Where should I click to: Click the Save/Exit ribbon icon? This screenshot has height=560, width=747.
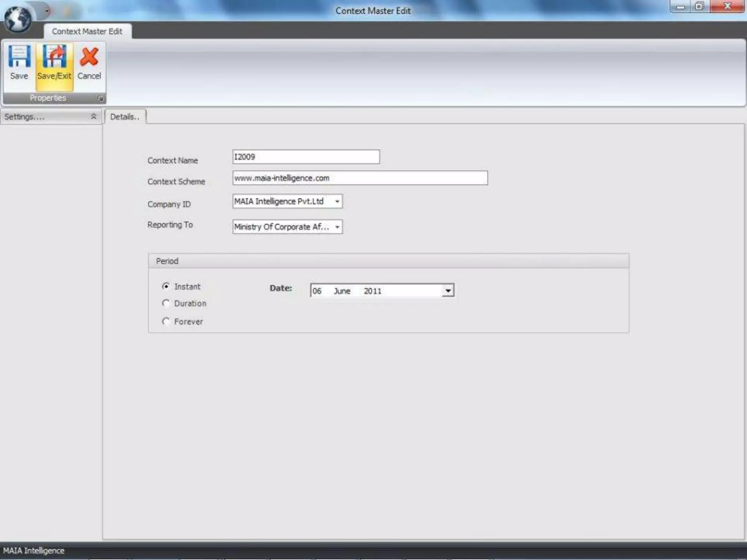(x=54, y=57)
